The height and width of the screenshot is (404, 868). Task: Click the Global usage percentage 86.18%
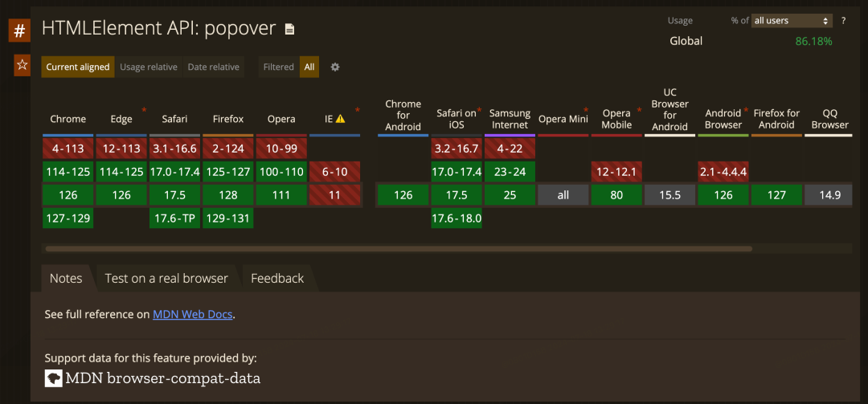813,41
